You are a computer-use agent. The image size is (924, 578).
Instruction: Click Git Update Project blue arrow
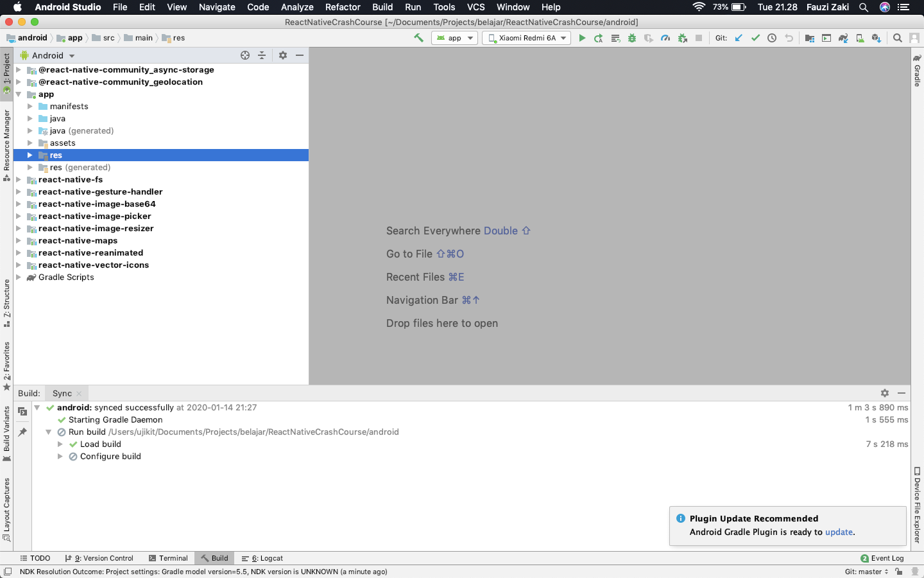pyautogui.click(x=739, y=38)
